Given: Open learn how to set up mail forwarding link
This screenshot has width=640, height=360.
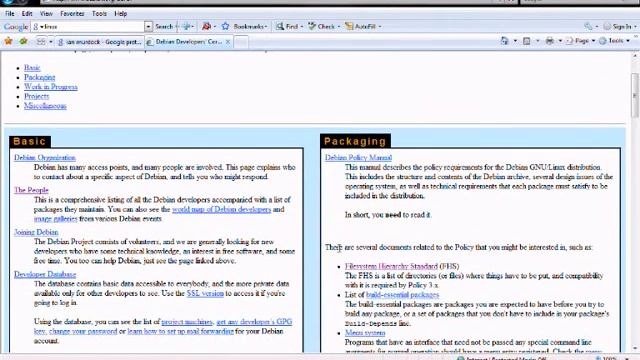Looking at the screenshot, I should [x=180, y=331].
